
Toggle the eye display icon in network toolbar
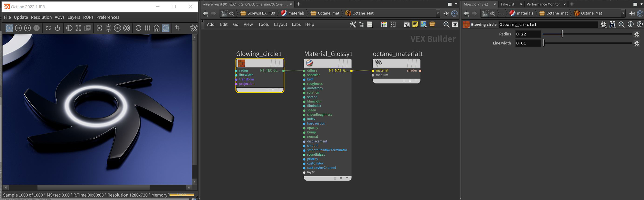[455, 25]
